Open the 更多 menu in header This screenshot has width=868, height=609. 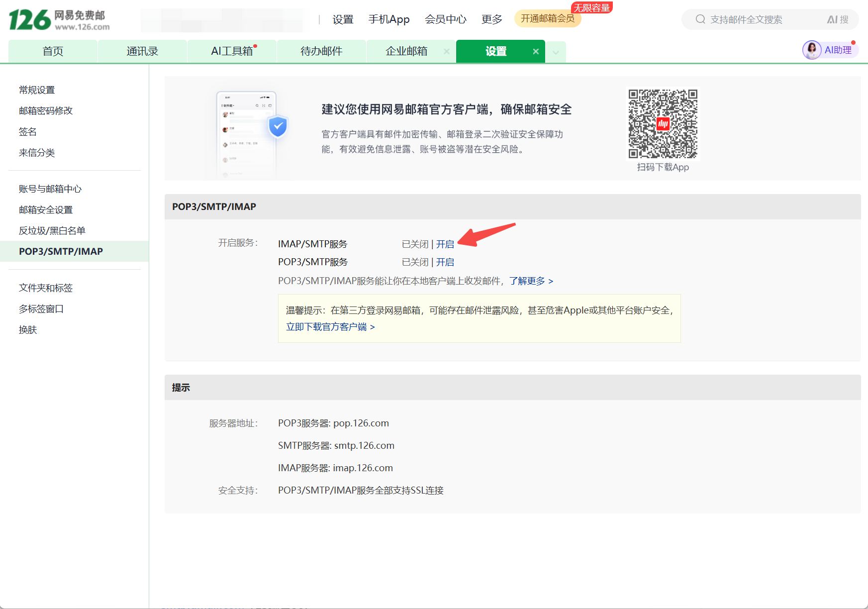point(491,19)
